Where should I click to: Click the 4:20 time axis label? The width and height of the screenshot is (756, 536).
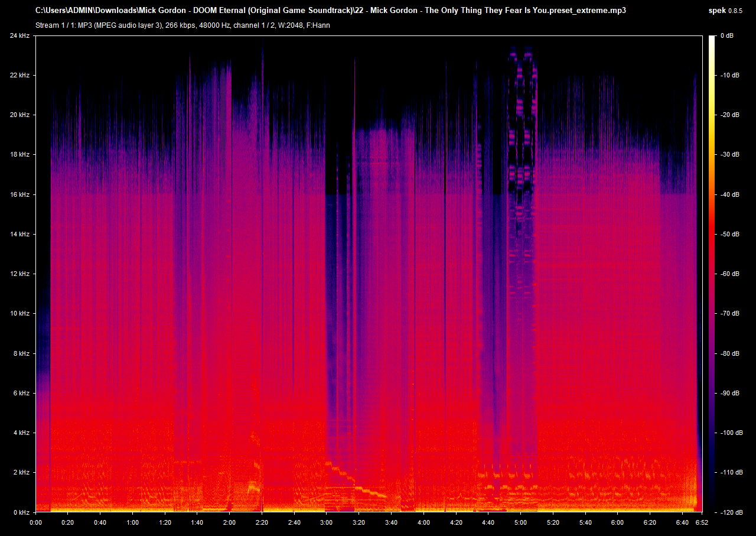[x=456, y=523]
